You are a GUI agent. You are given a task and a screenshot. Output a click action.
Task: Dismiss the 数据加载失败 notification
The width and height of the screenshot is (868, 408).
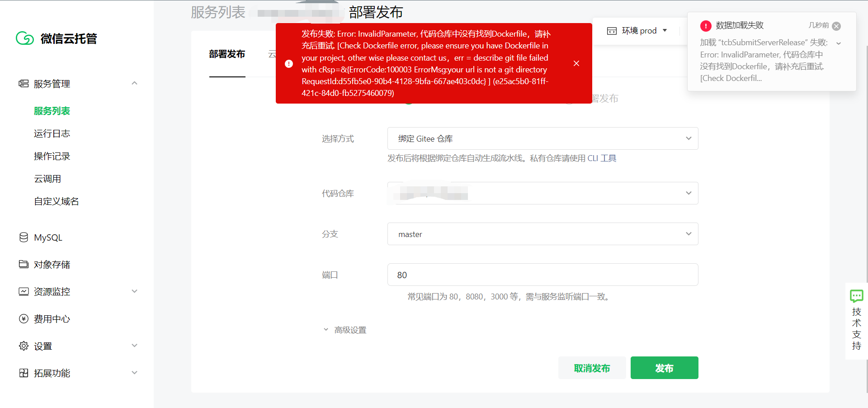click(x=837, y=26)
